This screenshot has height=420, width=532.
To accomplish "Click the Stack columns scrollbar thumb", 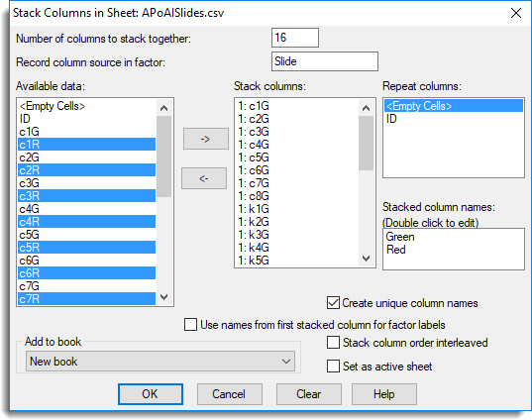I will (366, 144).
